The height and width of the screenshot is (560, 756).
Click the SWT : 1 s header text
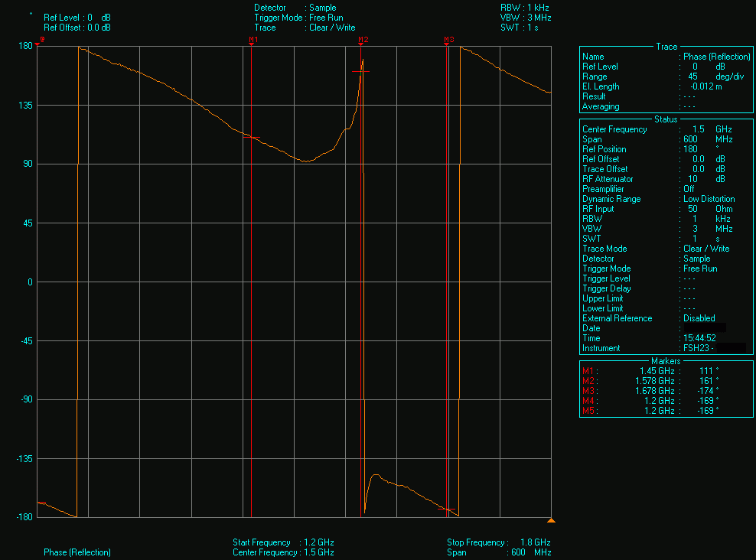520,28
